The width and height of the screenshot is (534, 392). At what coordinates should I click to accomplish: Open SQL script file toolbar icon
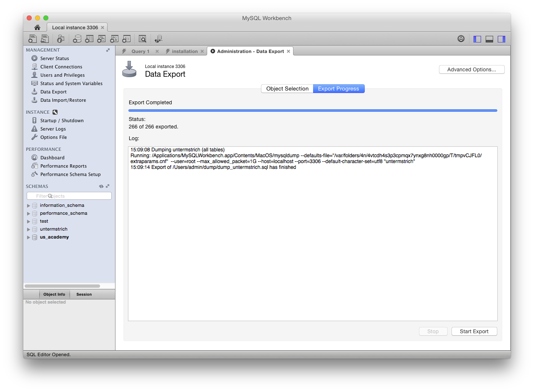coord(45,39)
